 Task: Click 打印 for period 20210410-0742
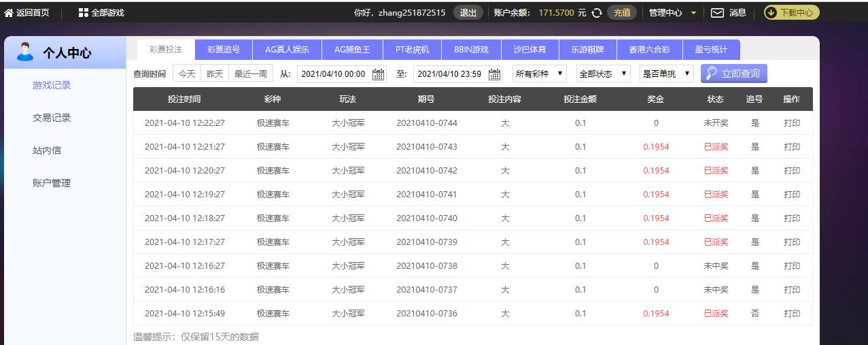[792, 171]
